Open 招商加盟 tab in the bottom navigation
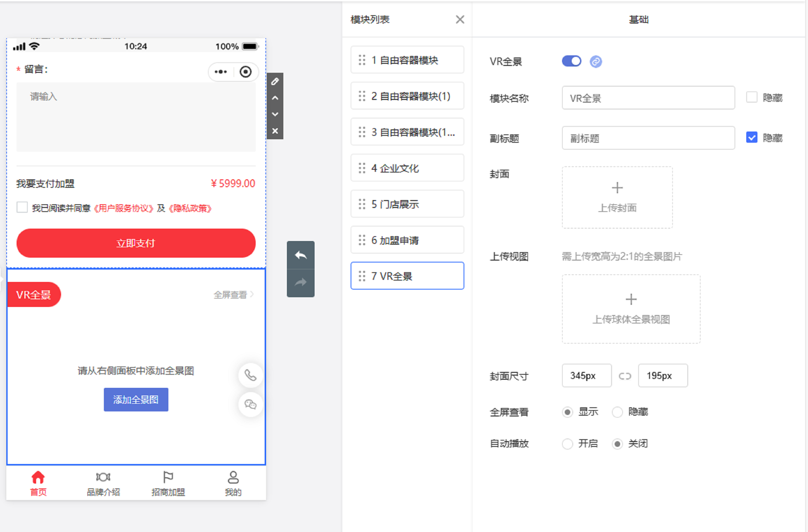The width and height of the screenshot is (808, 532). click(168, 484)
